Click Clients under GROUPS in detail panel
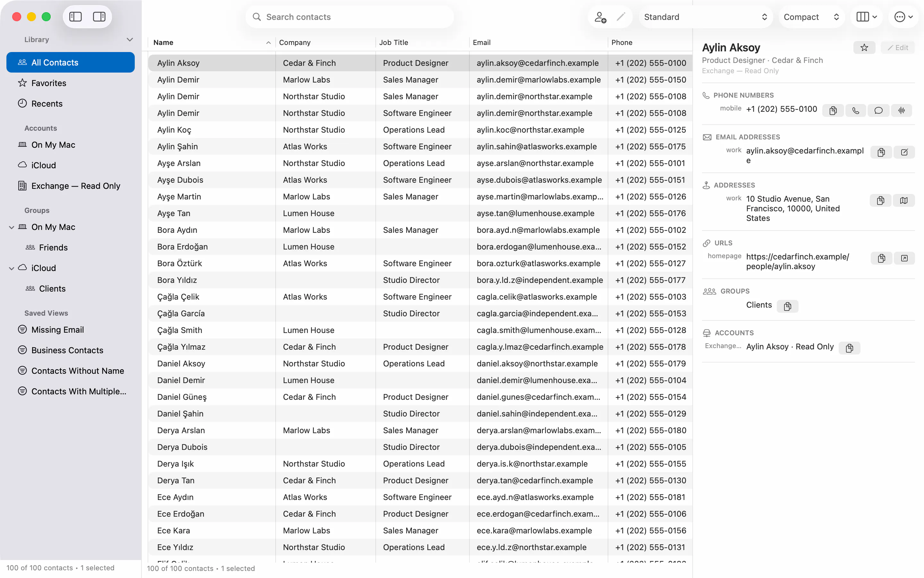 [759, 305]
